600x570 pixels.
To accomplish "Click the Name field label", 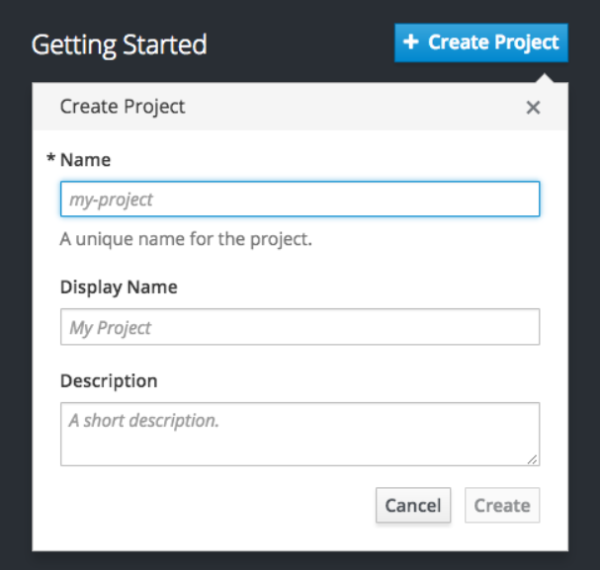I will pyautogui.click(x=85, y=159).
